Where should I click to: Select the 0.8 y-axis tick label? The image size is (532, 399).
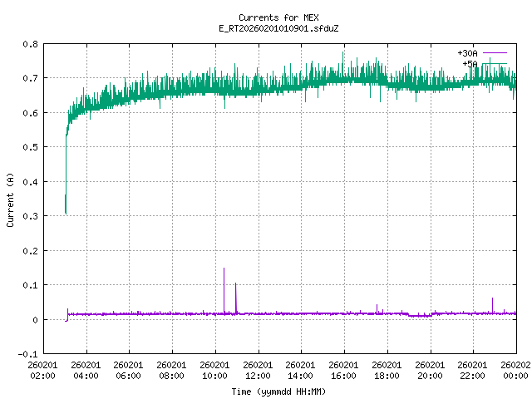[29, 43]
